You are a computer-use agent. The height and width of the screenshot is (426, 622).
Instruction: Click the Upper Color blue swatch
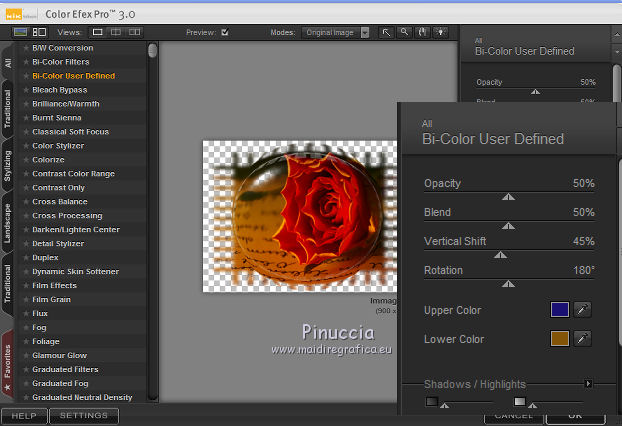pos(560,310)
